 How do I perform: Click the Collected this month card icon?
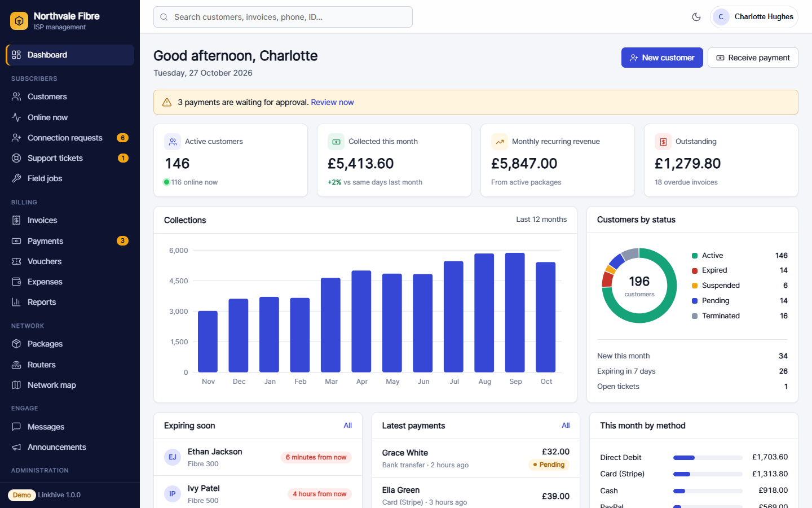336,142
